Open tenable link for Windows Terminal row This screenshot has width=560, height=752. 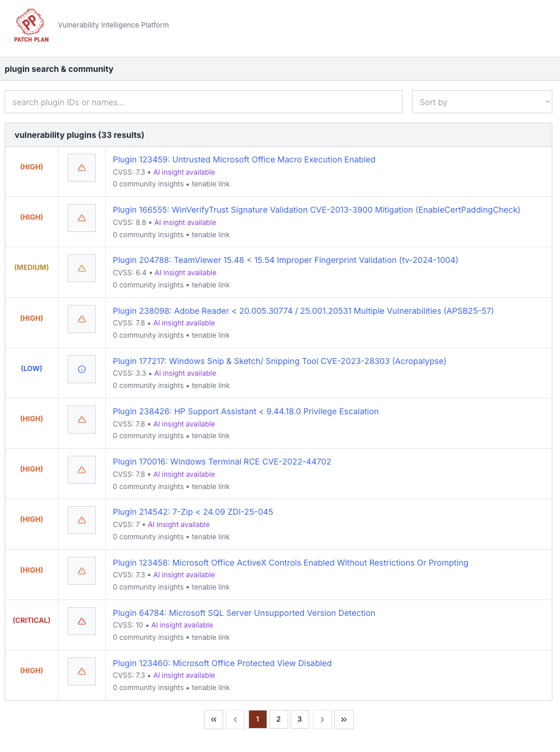210,487
